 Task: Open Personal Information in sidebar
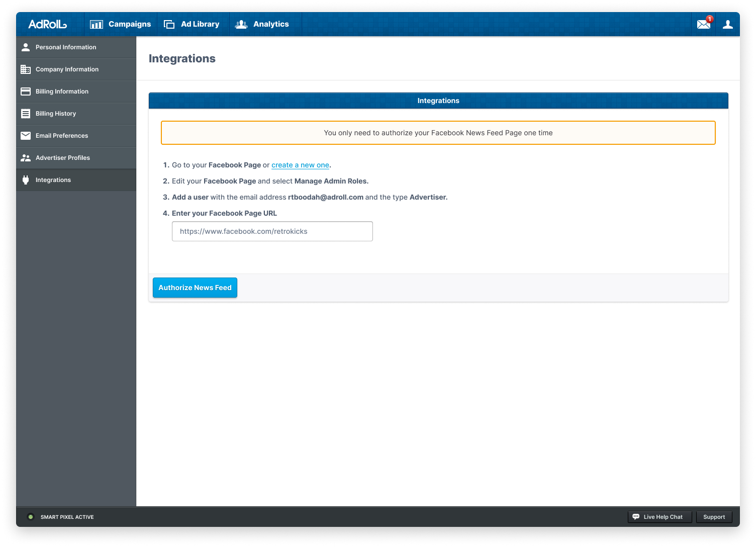point(66,47)
